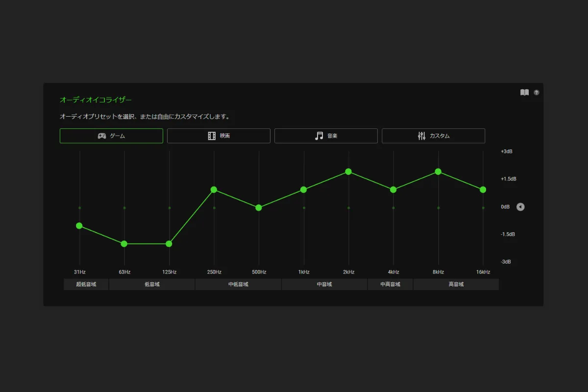The width and height of the screenshot is (588, 392).
Task: Click the 250Hz slider handle
Action: pyautogui.click(x=214, y=190)
